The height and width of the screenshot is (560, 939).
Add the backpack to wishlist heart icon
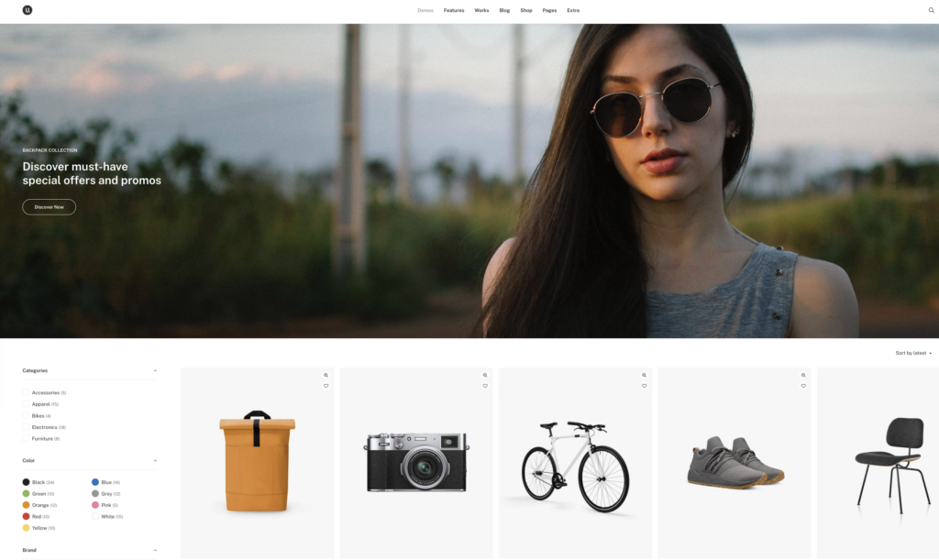click(326, 386)
